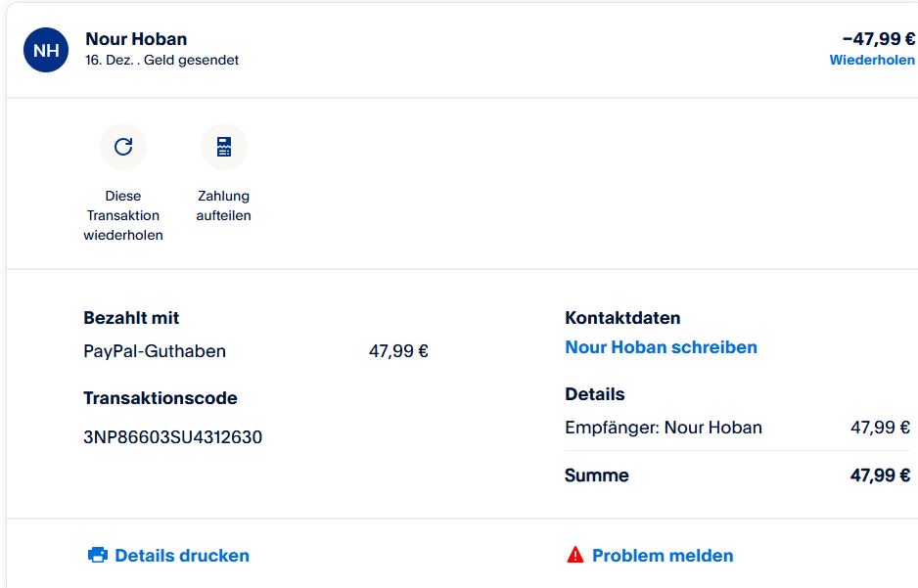918x588 pixels.
Task: Click the Kontaktdaten heading
Action: point(622,318)
